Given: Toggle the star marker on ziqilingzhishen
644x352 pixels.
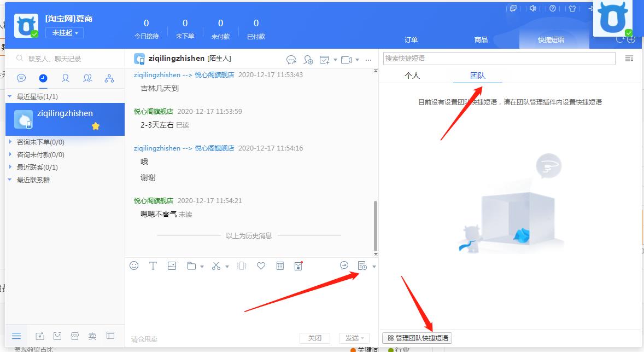Looking at the screenshot, I should point(96,125).
